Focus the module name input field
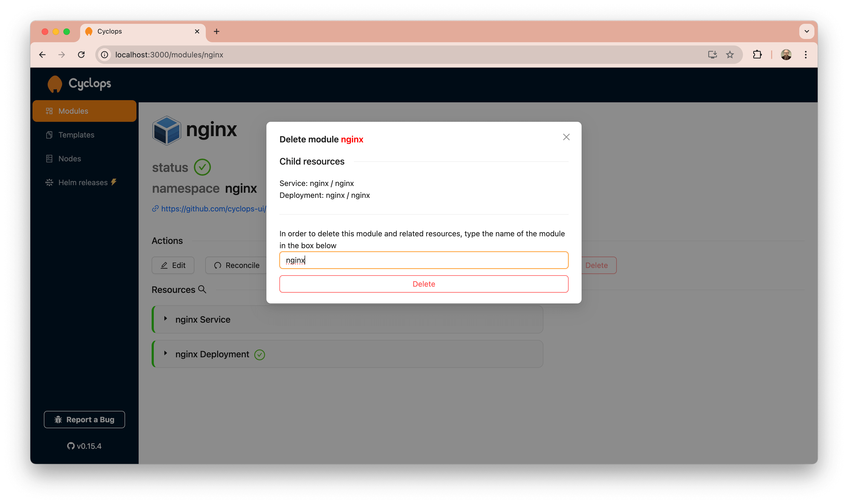The width and height of the screenshot is (848, 504). tap(423, 260)
